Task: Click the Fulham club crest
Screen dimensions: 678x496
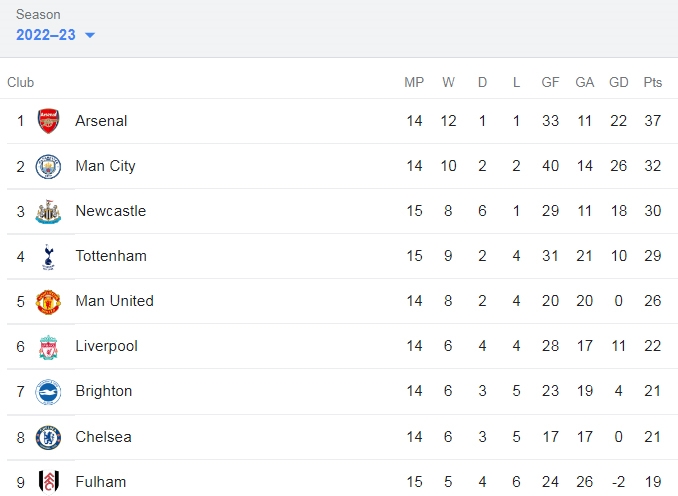Action: tap(48, 482)
